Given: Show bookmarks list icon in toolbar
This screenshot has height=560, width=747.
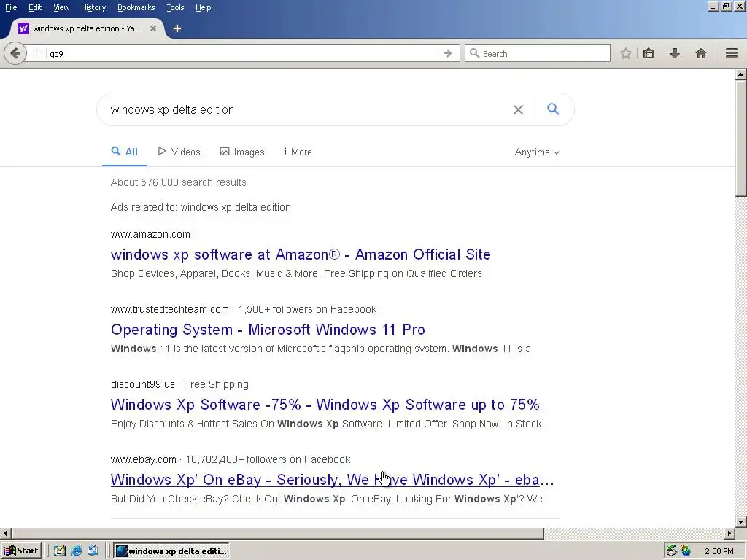Looking at the screenshot, I should click(x=649, y=53).
